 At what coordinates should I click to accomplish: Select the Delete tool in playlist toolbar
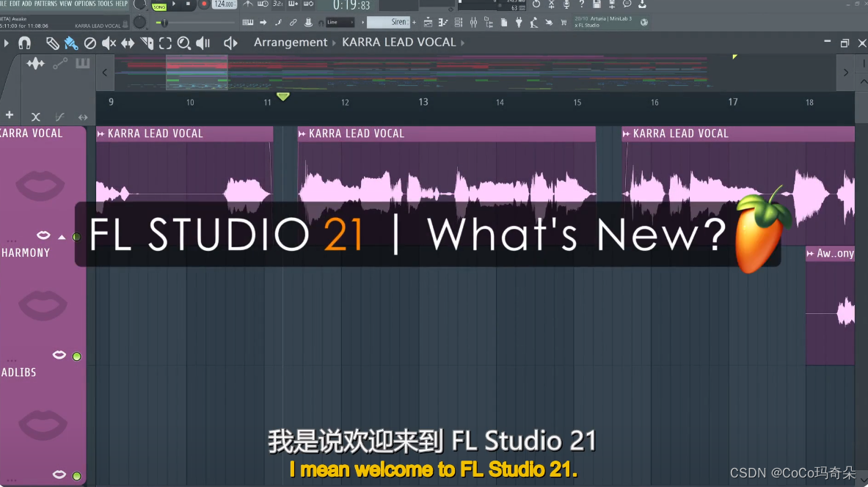coord(90,43)
